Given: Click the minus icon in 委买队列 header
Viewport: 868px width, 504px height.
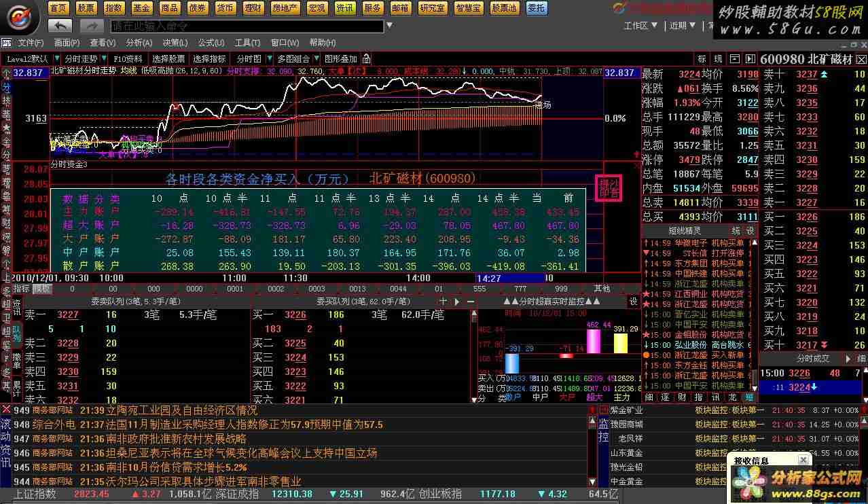Looking at the screenshot, I should pos(470,301).
